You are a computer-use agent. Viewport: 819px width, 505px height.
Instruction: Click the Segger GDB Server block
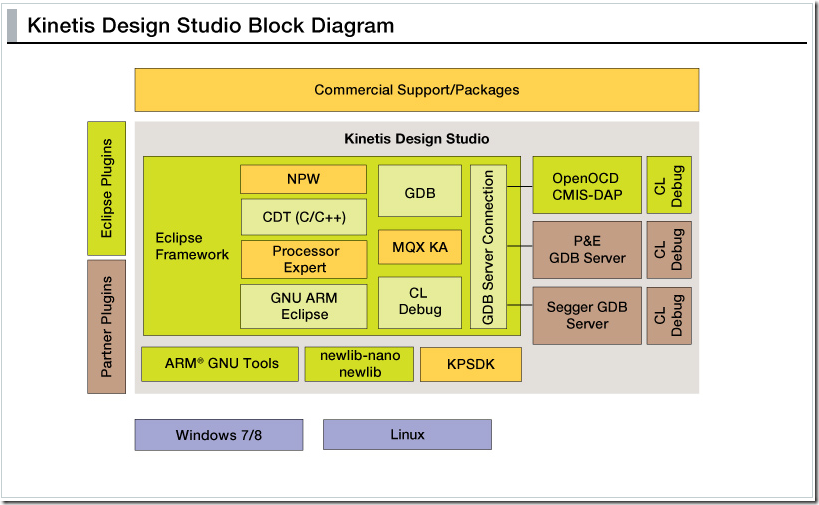[x=586, y=315]
